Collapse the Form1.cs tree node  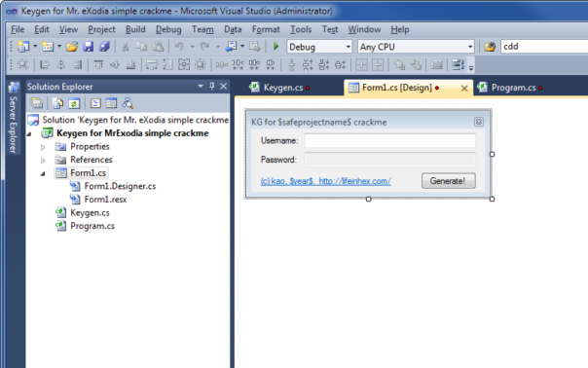tap(43, 173)
